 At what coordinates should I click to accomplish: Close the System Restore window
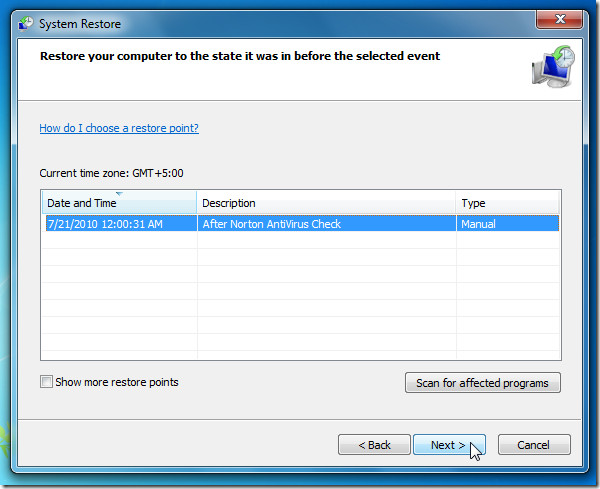click(560, 19)
